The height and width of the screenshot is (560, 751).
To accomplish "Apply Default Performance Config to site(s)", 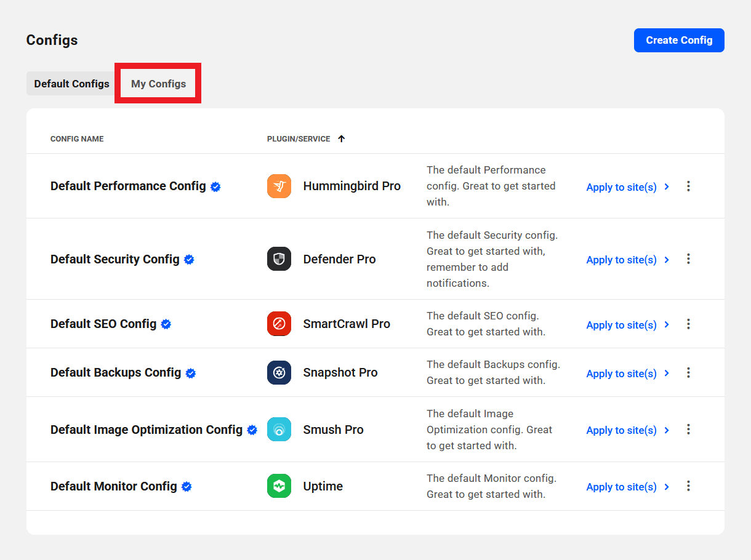I will click(628, 187).
